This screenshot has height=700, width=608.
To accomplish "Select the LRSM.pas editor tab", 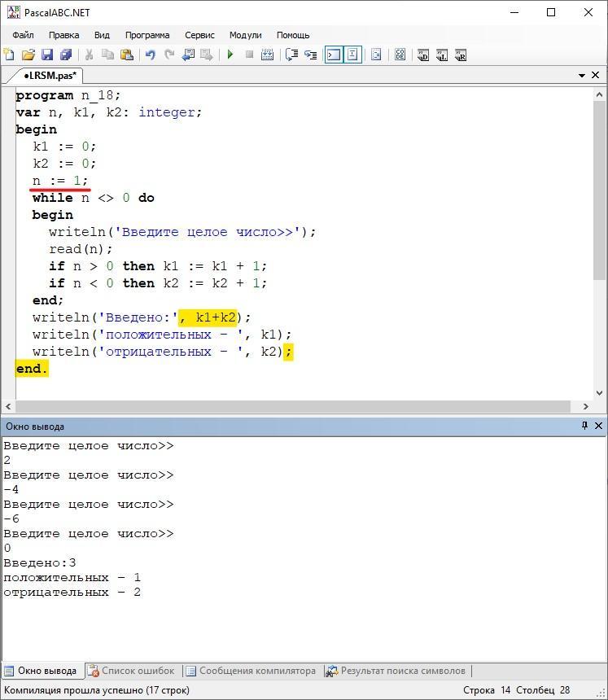I will (x=50, y=76).
